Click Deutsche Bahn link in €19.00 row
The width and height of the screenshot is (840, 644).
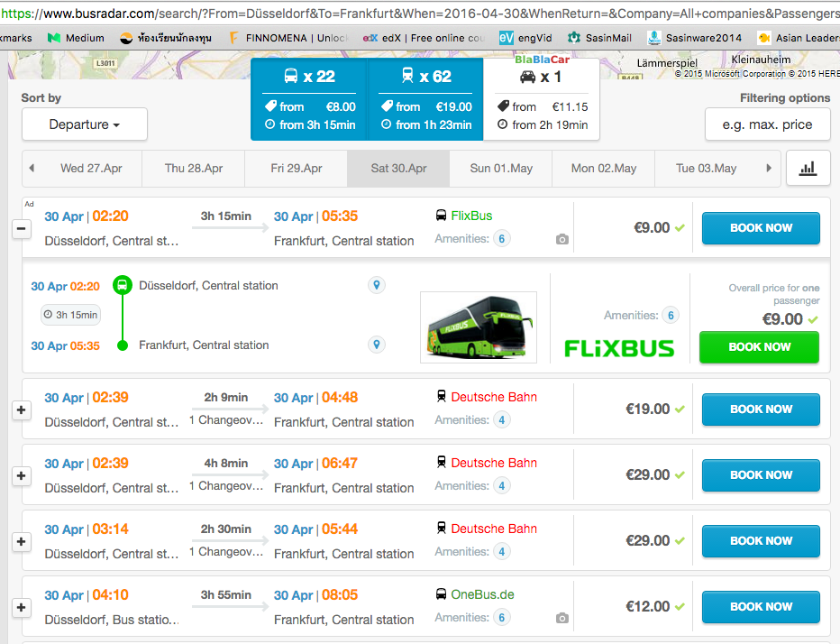click(494, 398)
